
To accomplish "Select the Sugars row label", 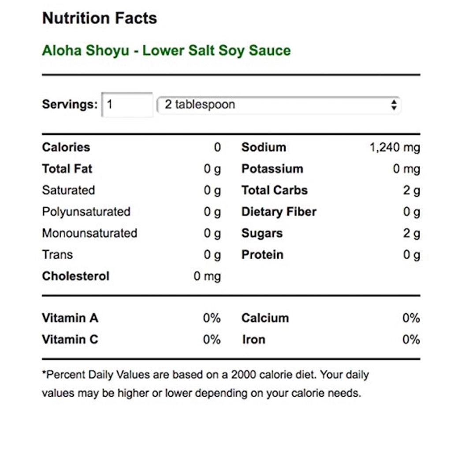I will click(262, 234).
